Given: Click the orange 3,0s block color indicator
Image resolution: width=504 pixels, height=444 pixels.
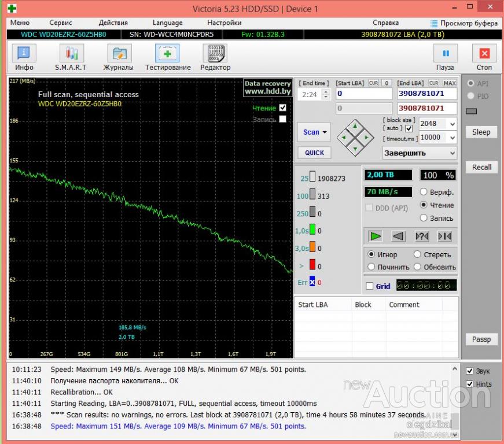Looking at the screenshot, I should (x=312, y=247).
